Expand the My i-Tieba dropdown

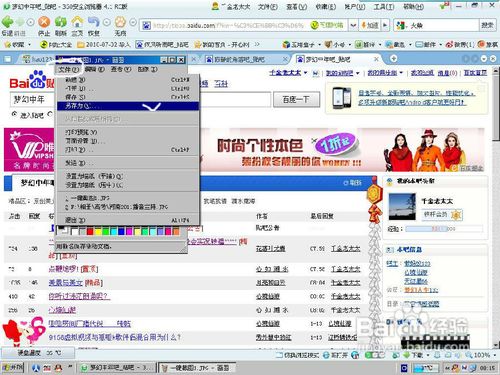point(358,73)
